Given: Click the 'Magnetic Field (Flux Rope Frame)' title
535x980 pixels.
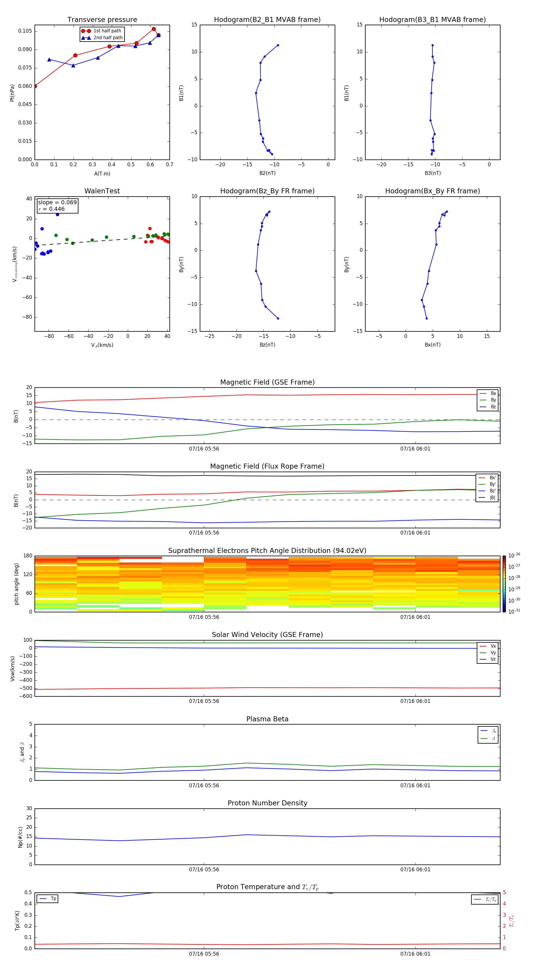Looking at the screenshot, I should point(267,467).
